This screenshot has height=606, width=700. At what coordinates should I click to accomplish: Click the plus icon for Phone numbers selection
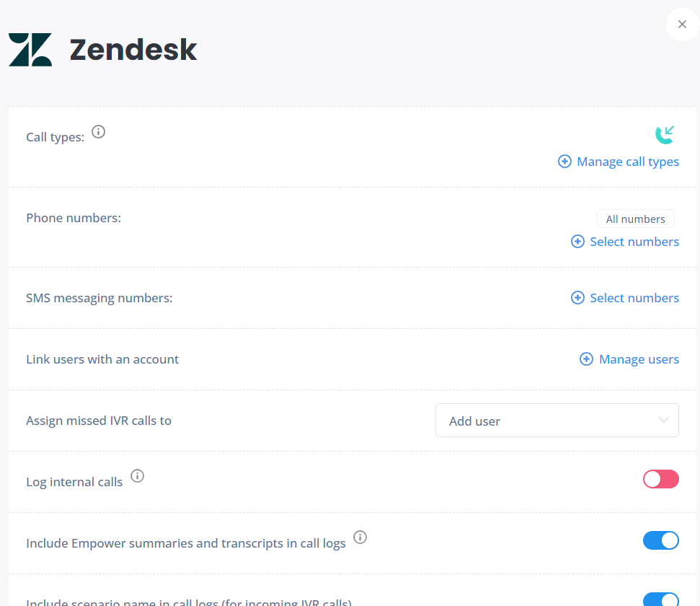[x=577, y=242]
